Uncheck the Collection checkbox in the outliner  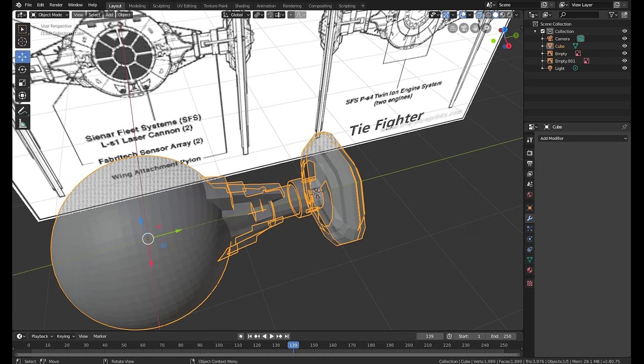coord(543,31)
